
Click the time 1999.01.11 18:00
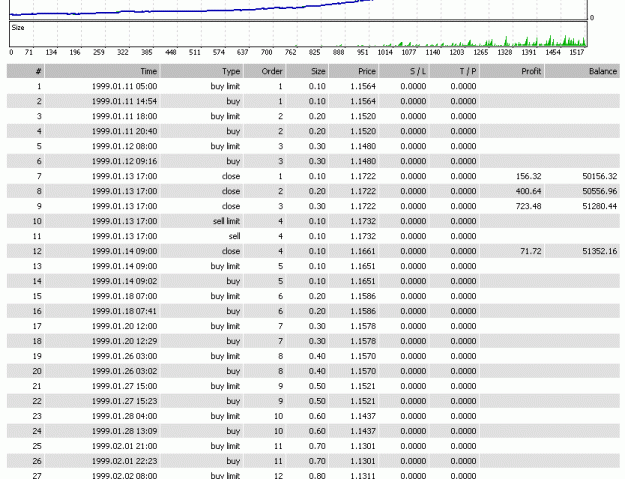coord(124,116)
